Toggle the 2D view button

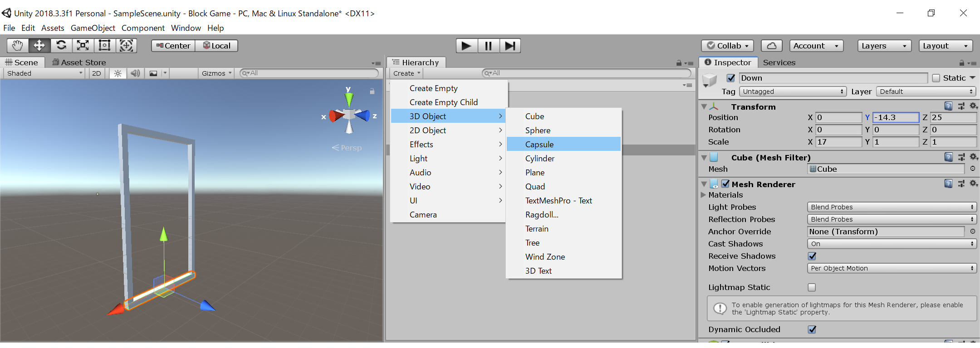97,73
